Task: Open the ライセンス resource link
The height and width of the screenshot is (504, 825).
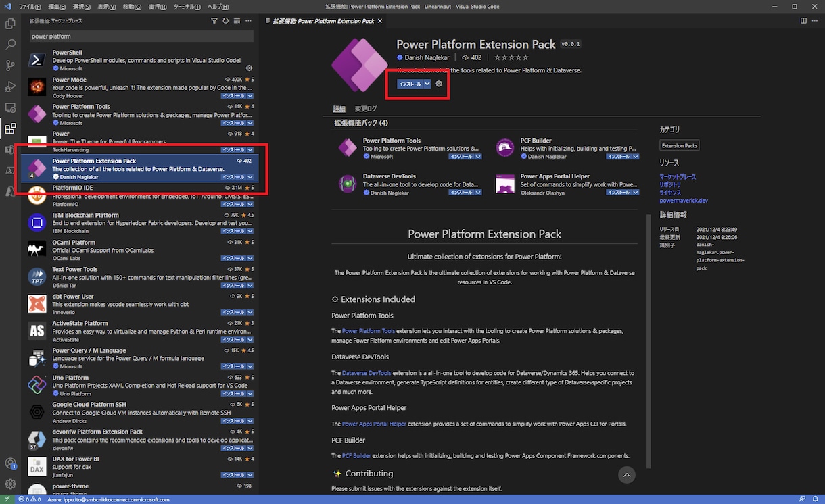Action: click(670, 193)
